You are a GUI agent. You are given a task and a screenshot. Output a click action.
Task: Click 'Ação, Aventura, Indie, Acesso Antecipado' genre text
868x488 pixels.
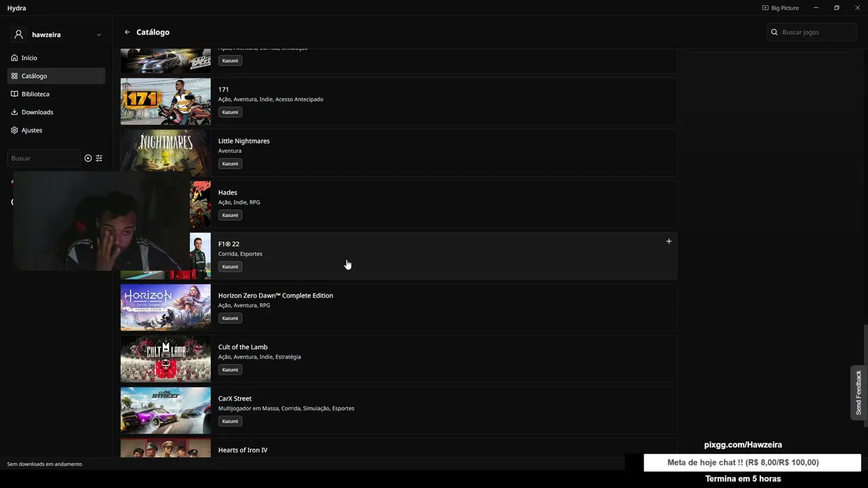click(x=271, y=99)
